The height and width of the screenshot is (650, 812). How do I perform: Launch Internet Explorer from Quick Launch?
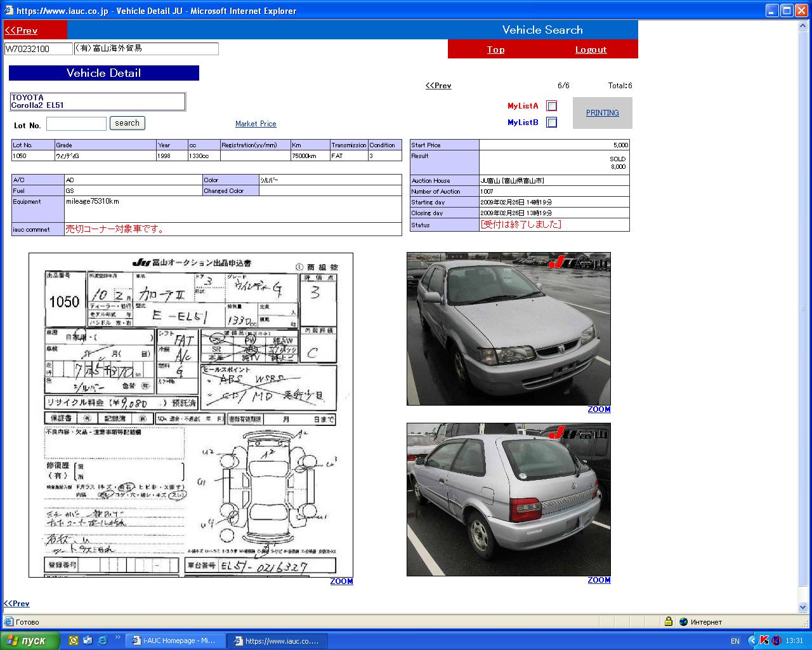102,640
